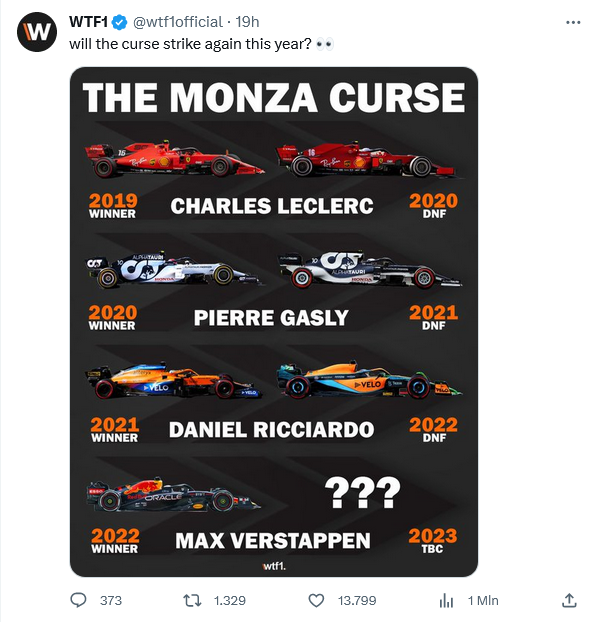The image size is (598, 622).
Task: Click the eyes emoji in tweet
Action: pyautogui.click(x=325, y=44)
